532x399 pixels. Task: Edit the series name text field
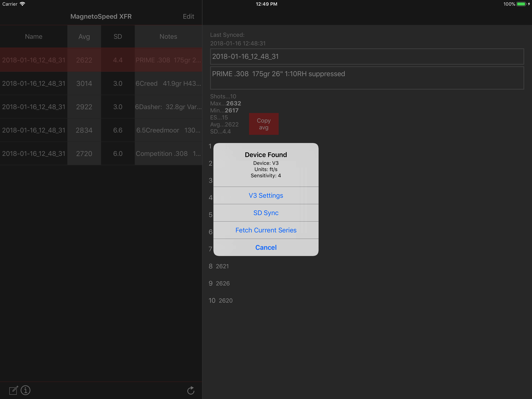[367, 56]
